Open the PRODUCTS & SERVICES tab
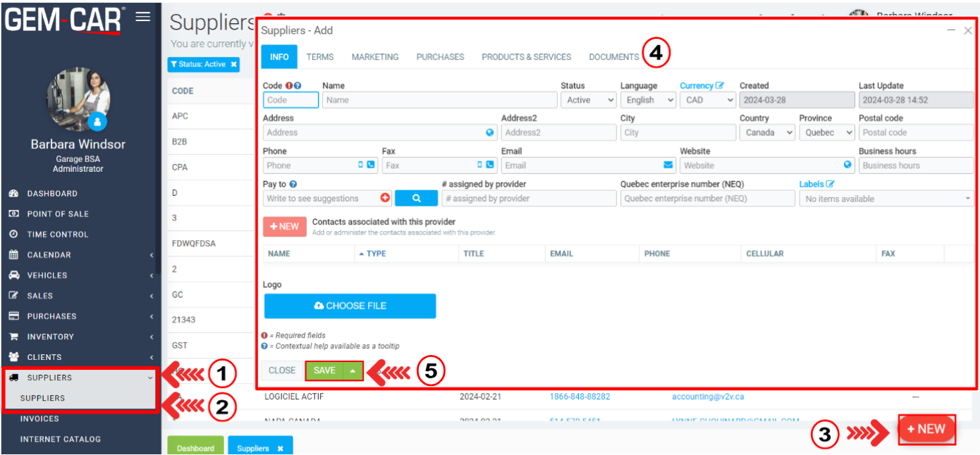Image resolution: width=980 pixels, height=455 pixels. pyautogui.click(x=526, y=57)
